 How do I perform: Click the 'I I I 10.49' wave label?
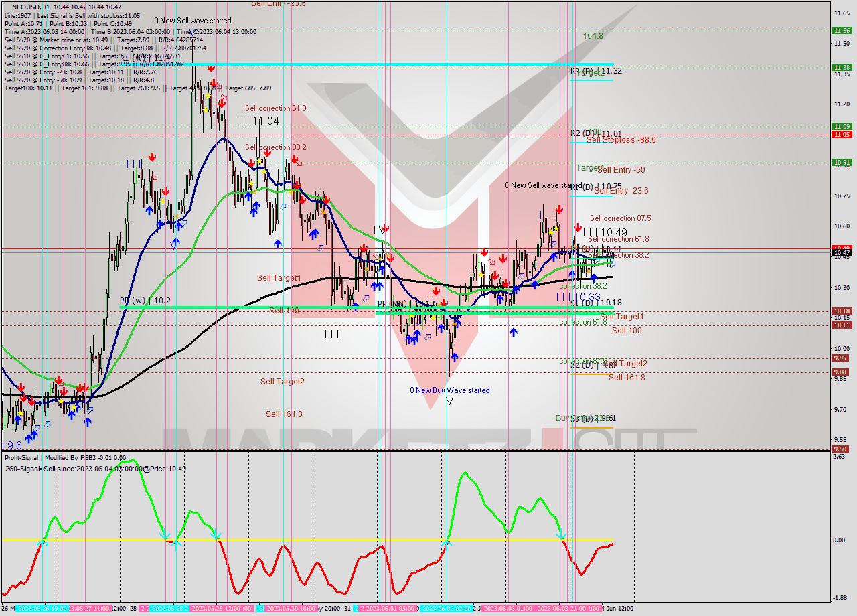pos(605,233)
